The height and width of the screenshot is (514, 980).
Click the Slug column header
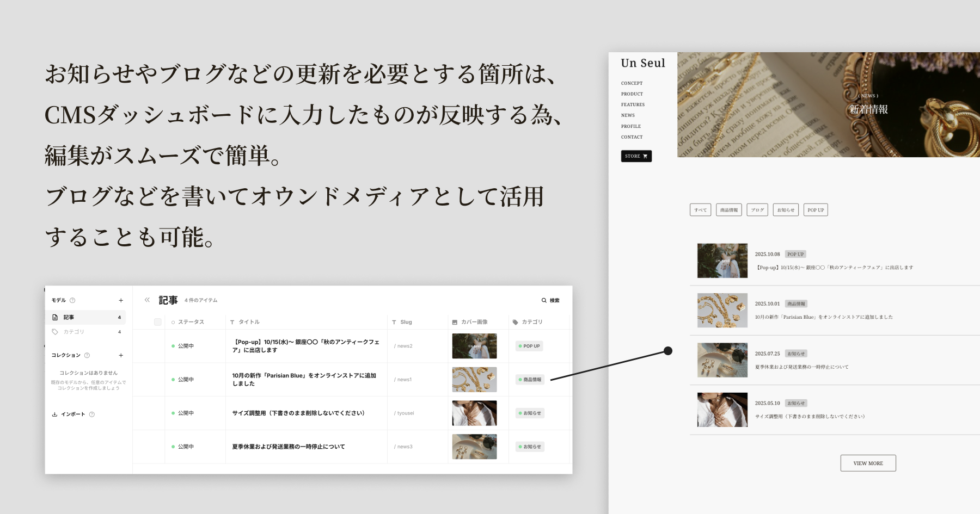(x=402, y=322)
